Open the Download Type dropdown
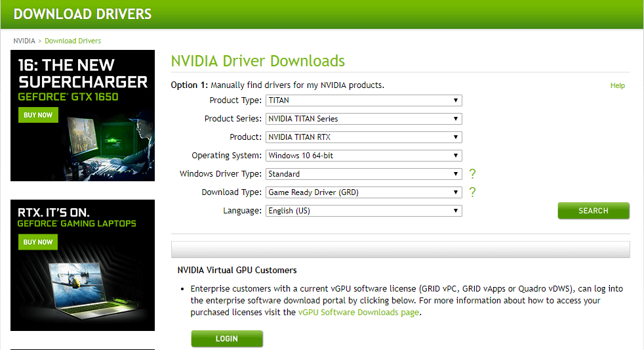 point(363,192)
